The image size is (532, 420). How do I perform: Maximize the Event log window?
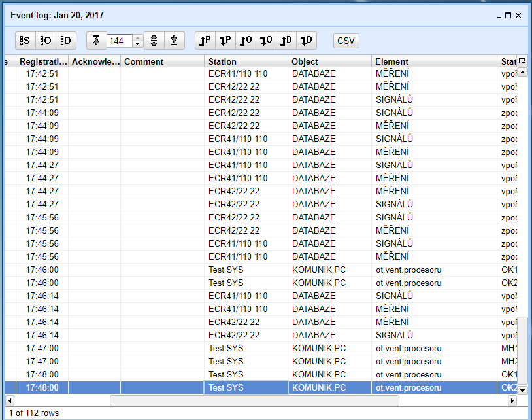click(x=508, y=15)
